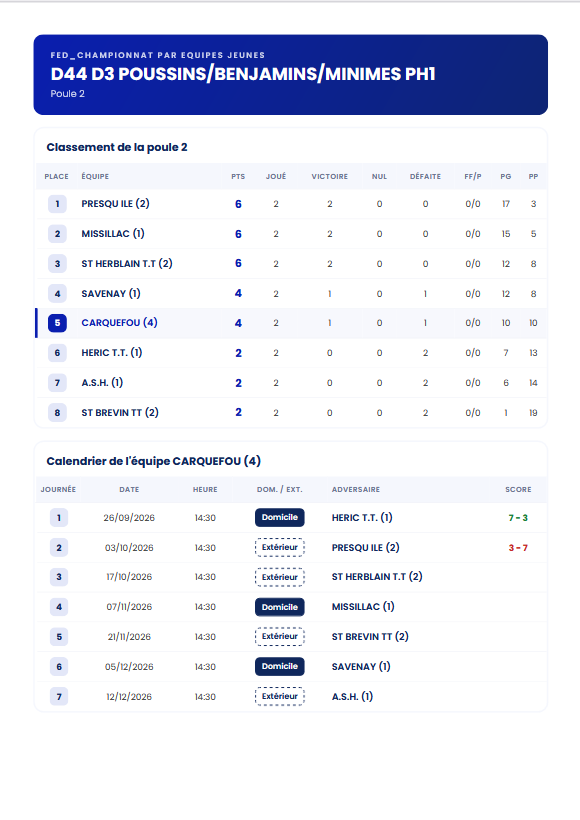The image size is (580, 820).
Task: Click the DÉFAITE column header
Action: 425,177
